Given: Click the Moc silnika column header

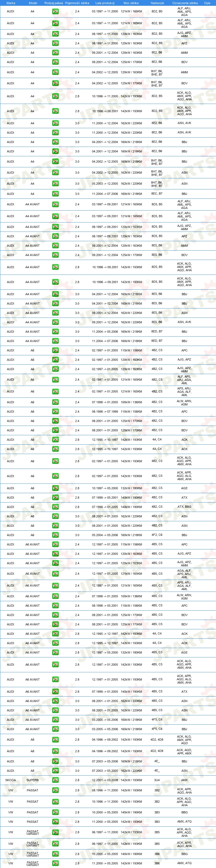Looking at the screenshot, I should [131, 3].
